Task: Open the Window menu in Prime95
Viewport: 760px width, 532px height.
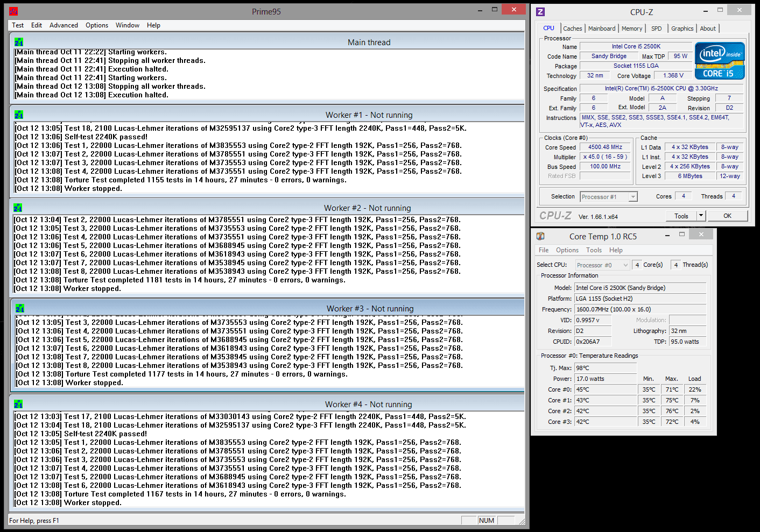Action: click(128, 25)
